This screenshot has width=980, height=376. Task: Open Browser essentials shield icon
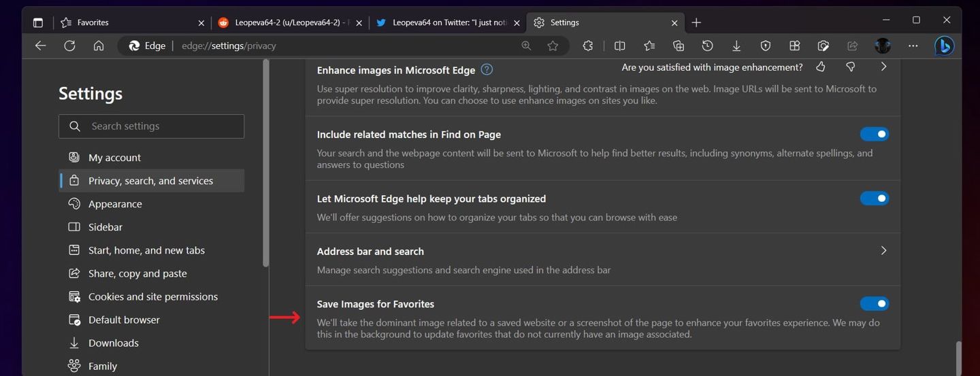tap(766, 46)
